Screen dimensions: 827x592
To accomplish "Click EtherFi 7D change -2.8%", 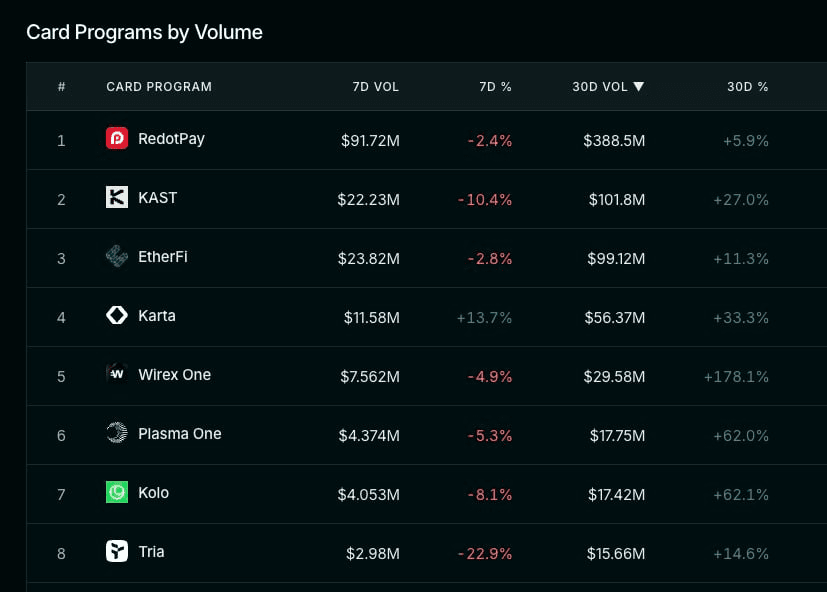I will point(490,259).
